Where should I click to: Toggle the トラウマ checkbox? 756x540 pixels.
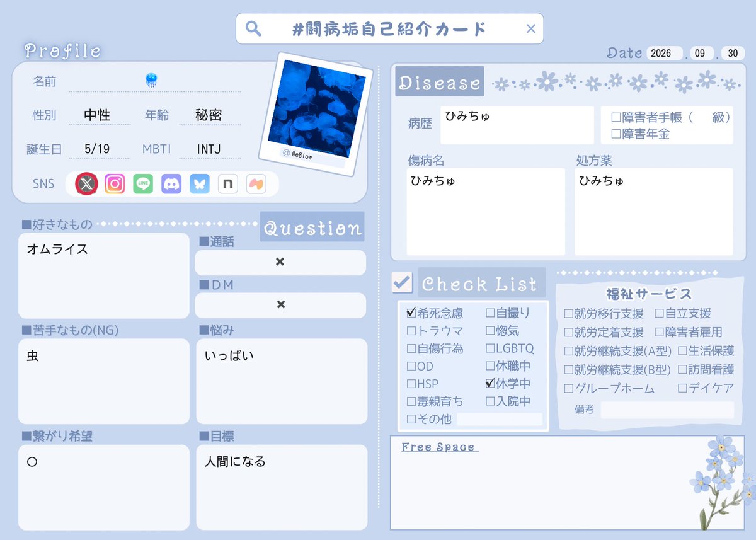[x=411, y=330]
